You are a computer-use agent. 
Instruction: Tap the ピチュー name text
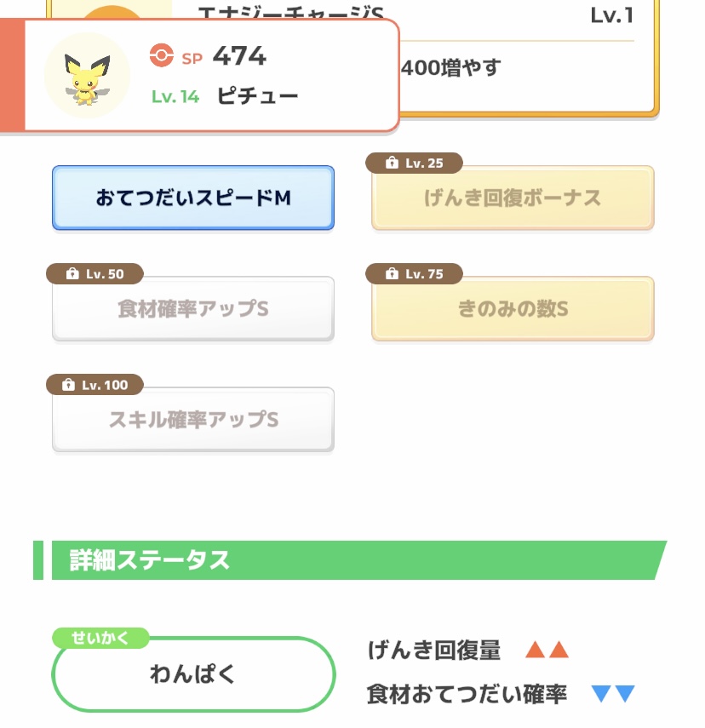coord(257,96)
